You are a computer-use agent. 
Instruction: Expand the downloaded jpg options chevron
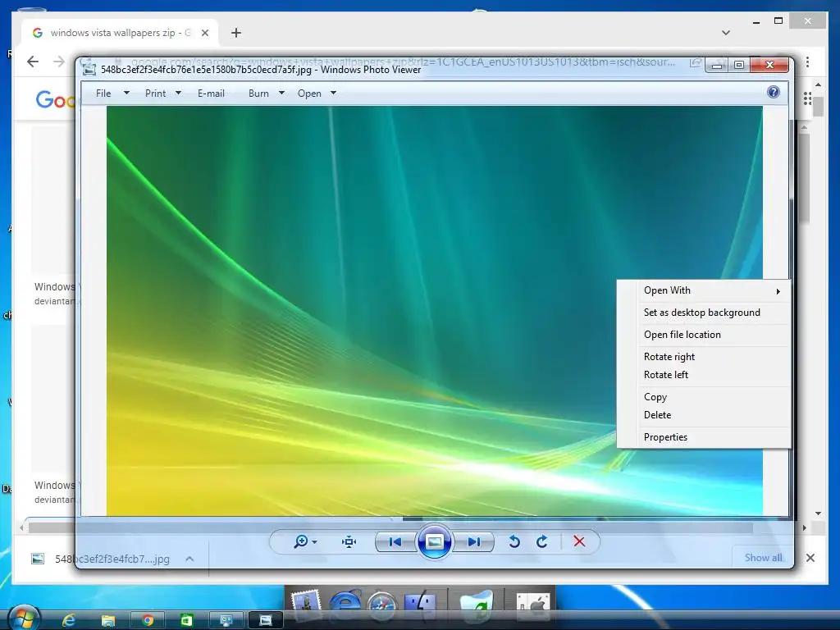coord(189,559)
